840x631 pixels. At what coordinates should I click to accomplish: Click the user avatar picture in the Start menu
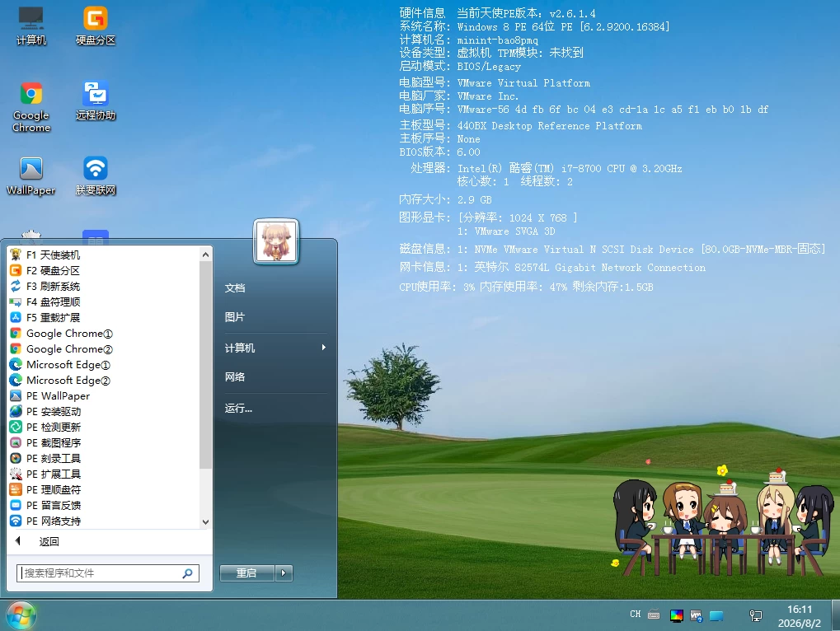click(276, 242)
